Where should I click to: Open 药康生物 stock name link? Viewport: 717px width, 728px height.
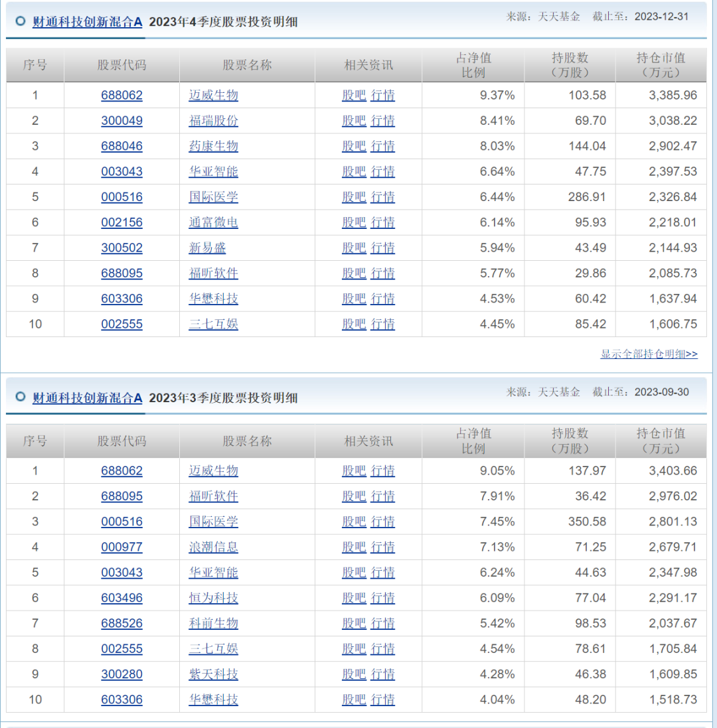(213, 146)
